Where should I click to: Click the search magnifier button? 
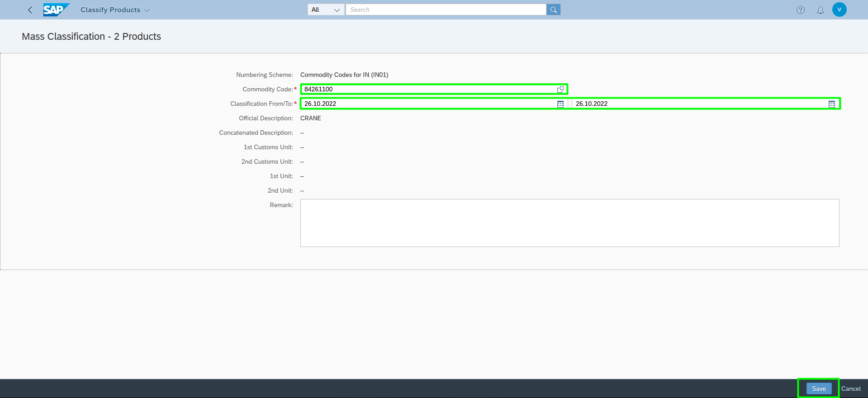(x=554, y=9)
